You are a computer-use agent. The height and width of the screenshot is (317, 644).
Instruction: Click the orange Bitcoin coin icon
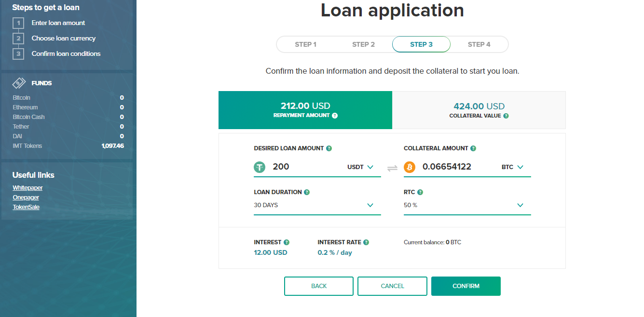pos(410,167)
